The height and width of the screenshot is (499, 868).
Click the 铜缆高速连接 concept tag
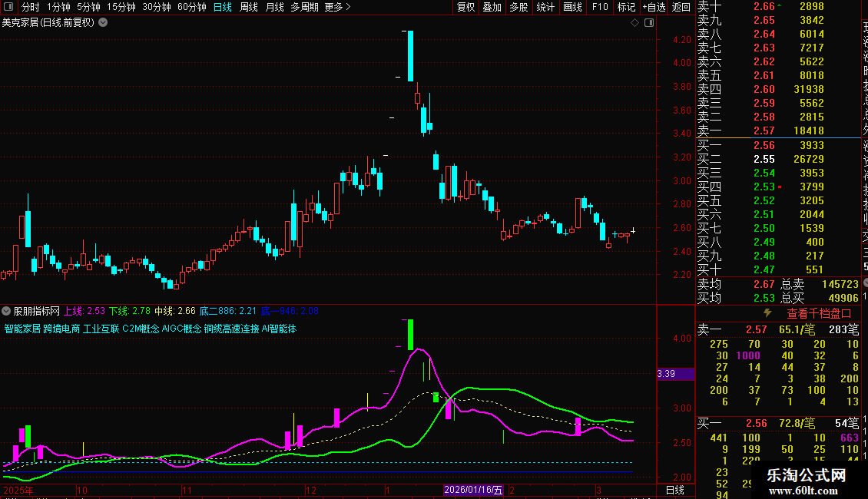coord(231,329)
